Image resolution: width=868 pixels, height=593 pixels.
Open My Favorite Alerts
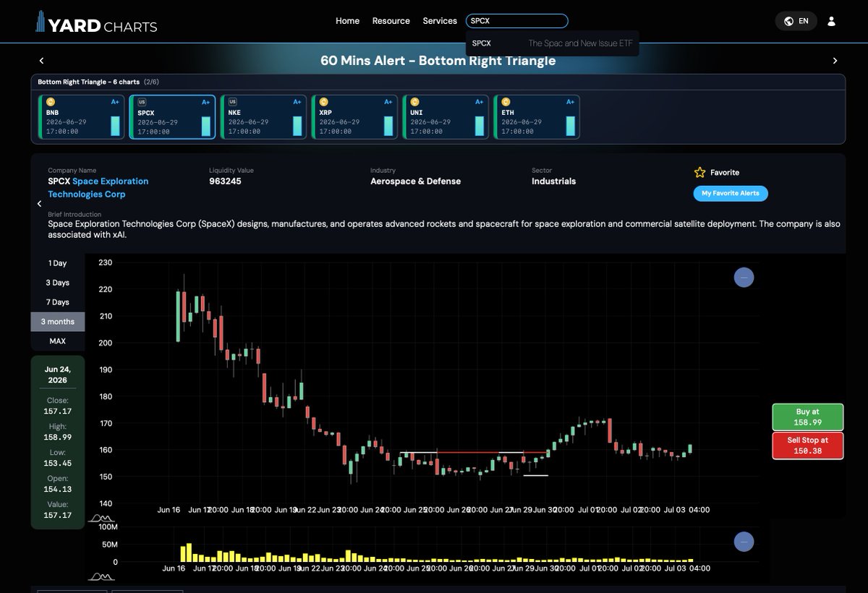click(731, 194)
